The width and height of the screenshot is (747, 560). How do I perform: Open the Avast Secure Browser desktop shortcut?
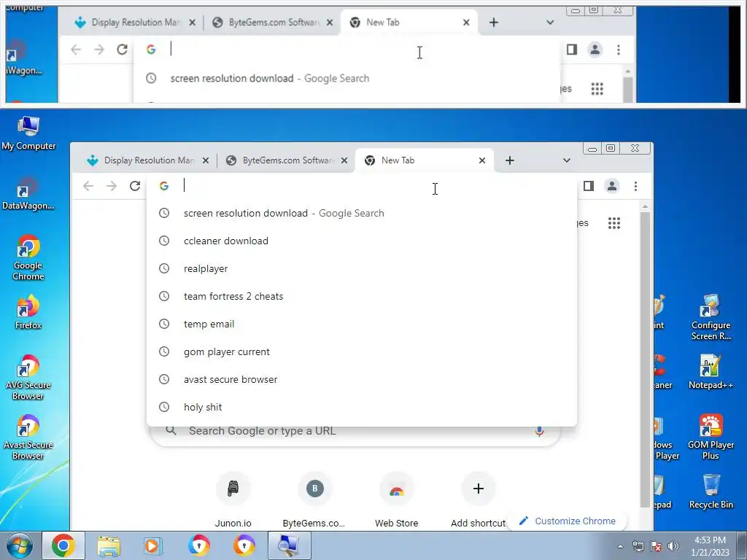point(28,437)
